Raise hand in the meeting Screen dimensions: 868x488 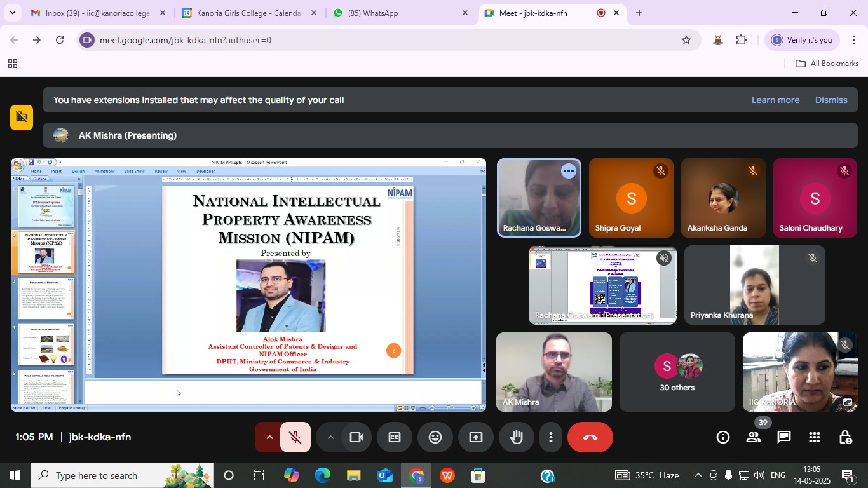click(517, 437)
